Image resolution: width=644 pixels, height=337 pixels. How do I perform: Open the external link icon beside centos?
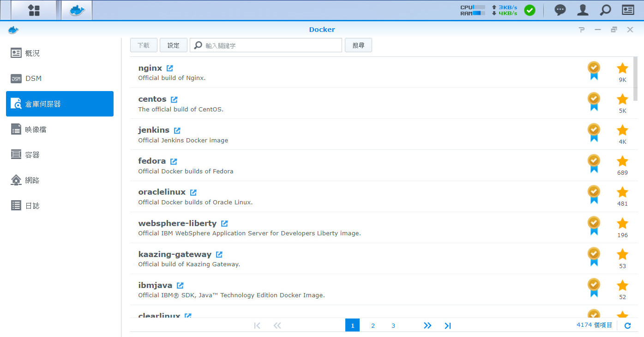click(174, 99)
